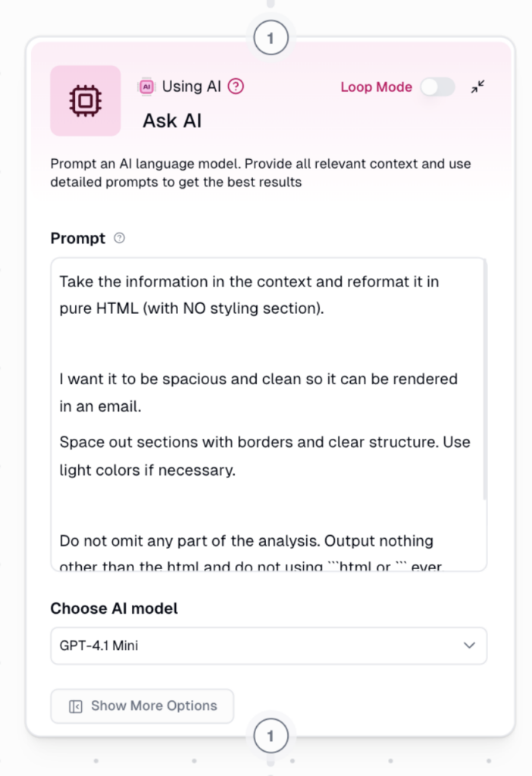The width and height of the screenshot is (532, 776).
Task: Click the Prompt field label
Action: (x=77, y=239)
